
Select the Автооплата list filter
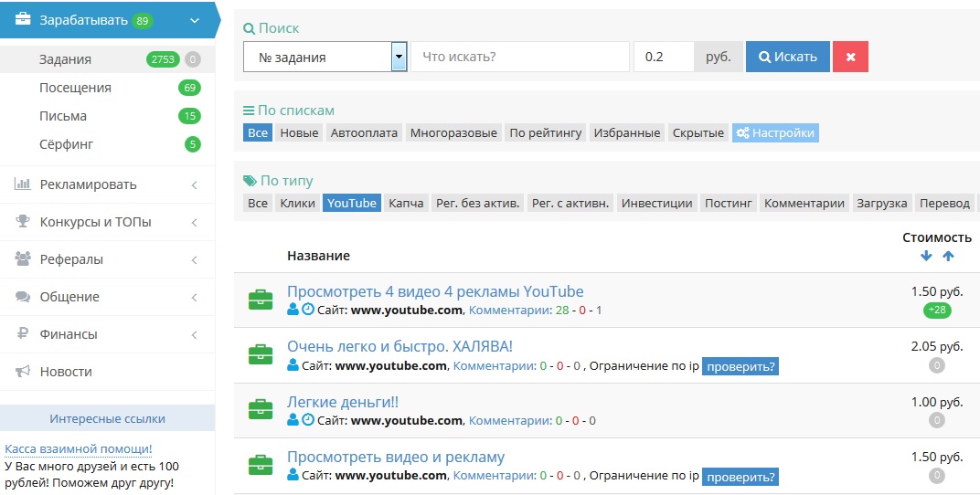(x=364, y=133)
